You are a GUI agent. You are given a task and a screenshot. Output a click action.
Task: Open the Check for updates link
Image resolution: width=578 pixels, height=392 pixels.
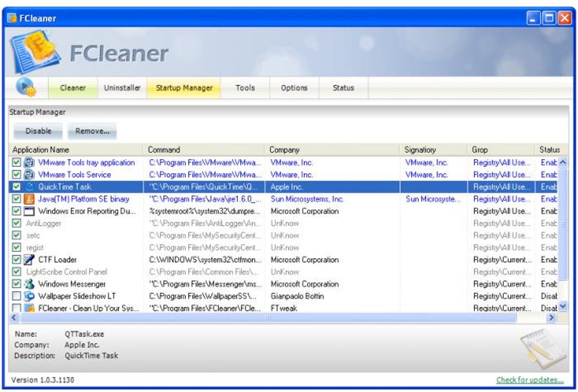(x=530, y=380)
